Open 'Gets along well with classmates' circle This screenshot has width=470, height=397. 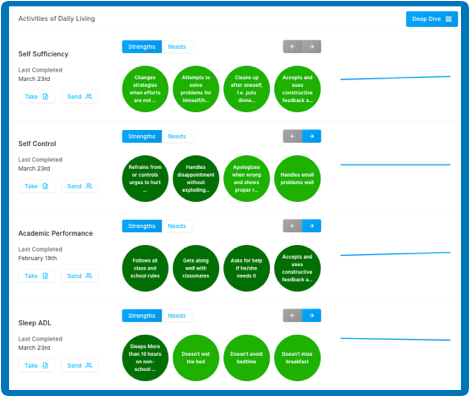pos(196,268)
